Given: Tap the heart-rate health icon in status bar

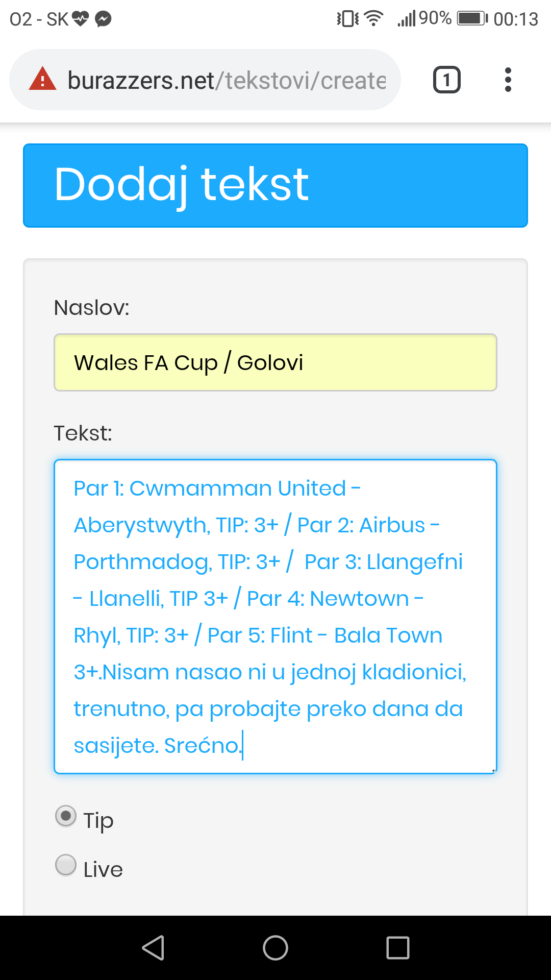Looking at the screenshot, I should [80, 19].
